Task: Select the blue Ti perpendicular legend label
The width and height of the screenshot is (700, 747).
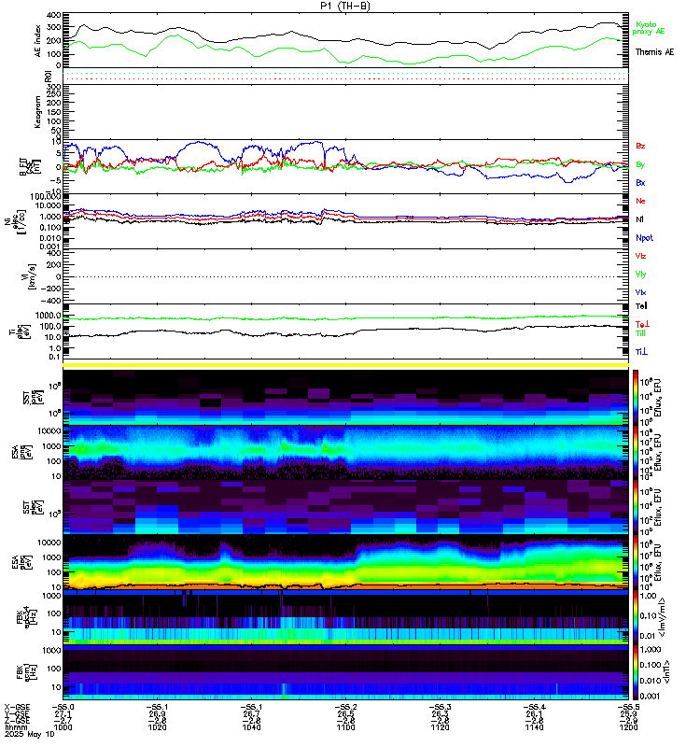Action: [641, 352]
